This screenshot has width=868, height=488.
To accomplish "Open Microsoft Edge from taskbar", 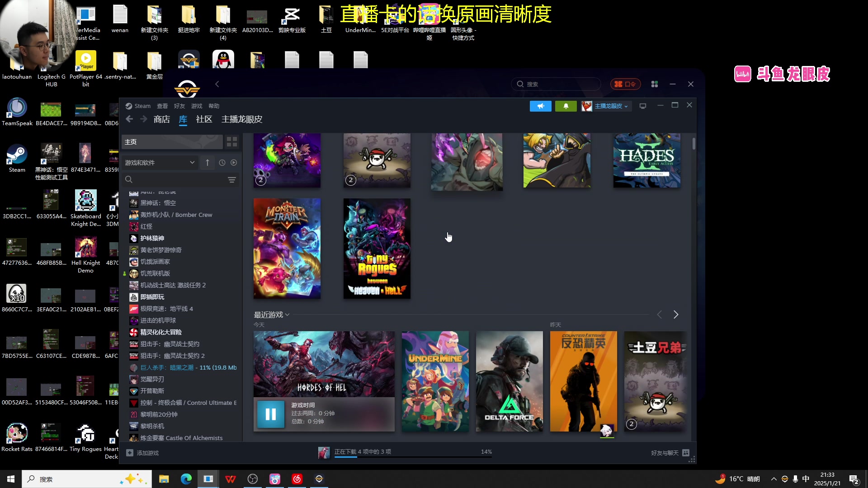I will 186,479.
